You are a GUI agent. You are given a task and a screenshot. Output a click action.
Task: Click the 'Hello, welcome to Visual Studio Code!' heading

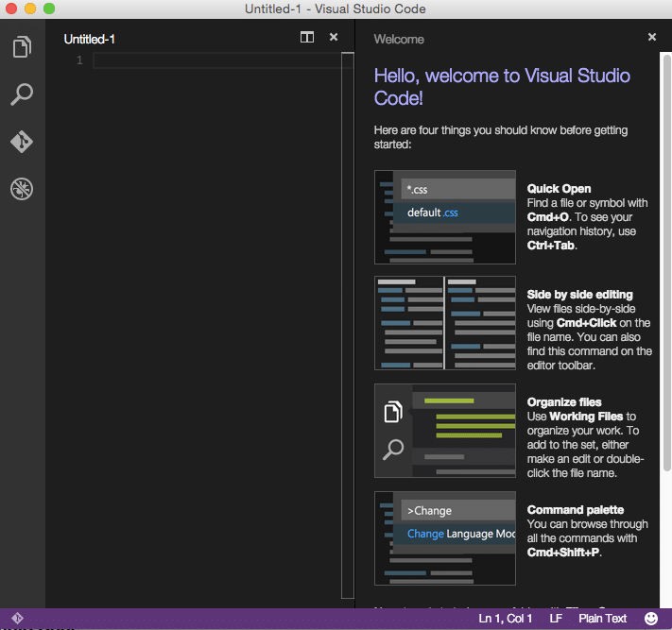[x=502, y=87]
